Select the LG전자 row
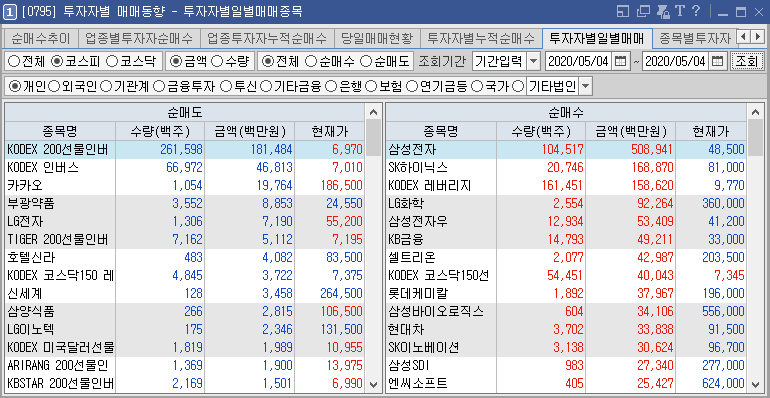This screenshot has width=770, height=398. 185,222
